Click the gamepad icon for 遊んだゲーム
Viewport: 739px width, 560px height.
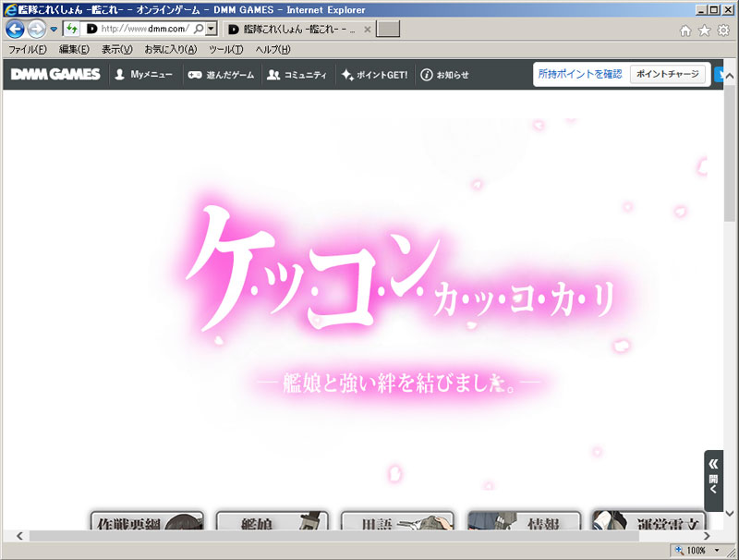195,75
